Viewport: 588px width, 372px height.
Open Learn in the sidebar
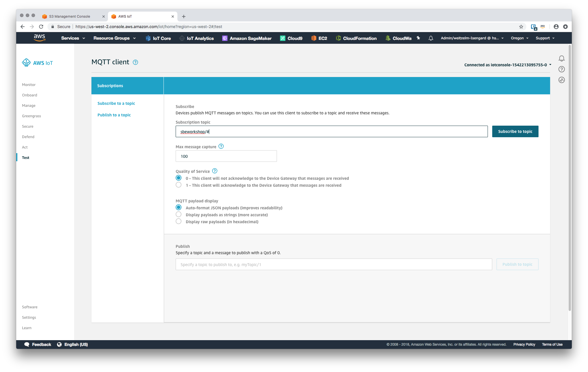point(27,328)
